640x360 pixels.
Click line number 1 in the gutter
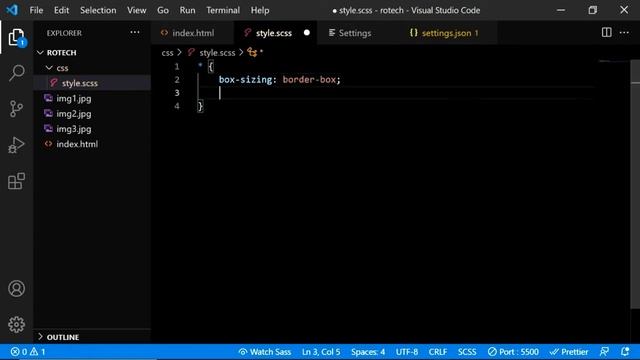pyautogui.click(x=177, y=66)
